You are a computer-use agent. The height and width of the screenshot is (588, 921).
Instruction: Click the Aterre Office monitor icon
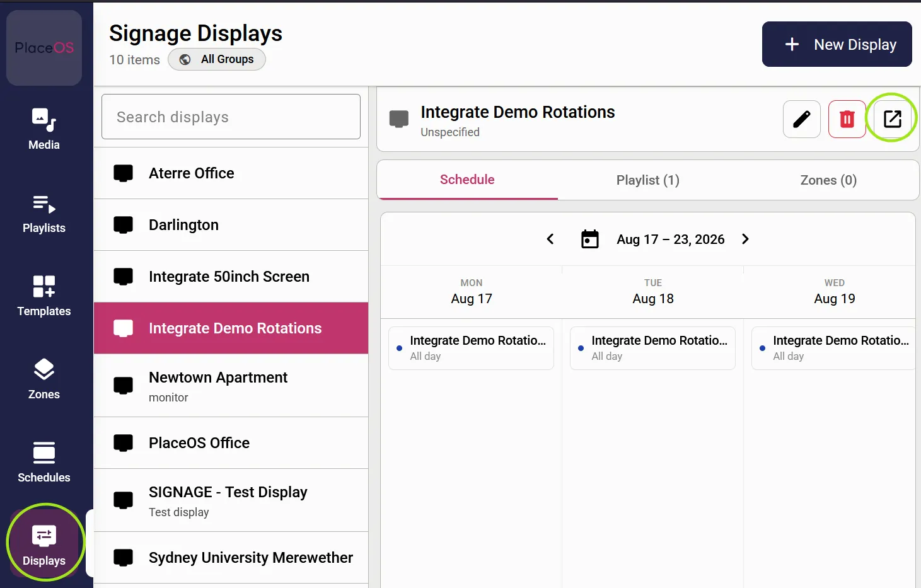point(123,173)
